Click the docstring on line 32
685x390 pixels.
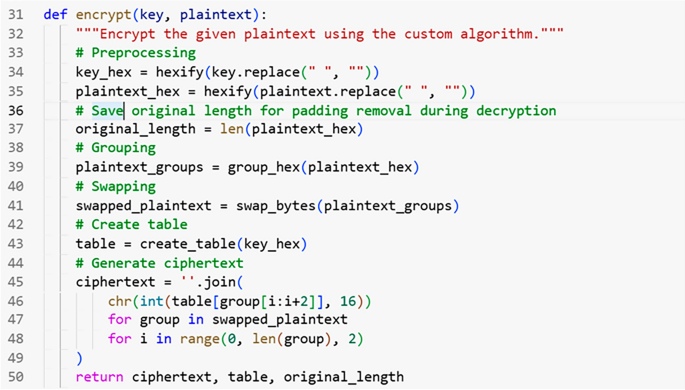tap(320, 34)
